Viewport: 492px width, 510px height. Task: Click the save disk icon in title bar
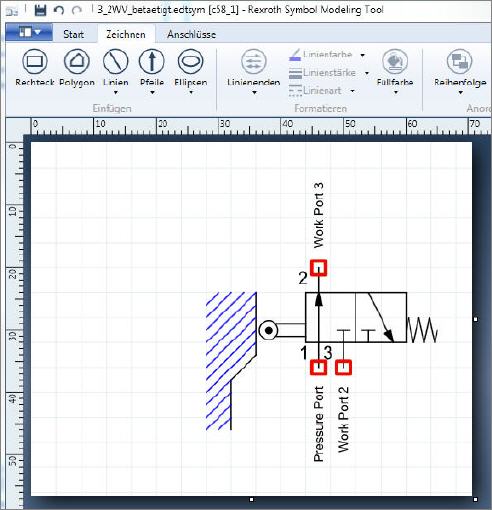(x=40, y=10)
